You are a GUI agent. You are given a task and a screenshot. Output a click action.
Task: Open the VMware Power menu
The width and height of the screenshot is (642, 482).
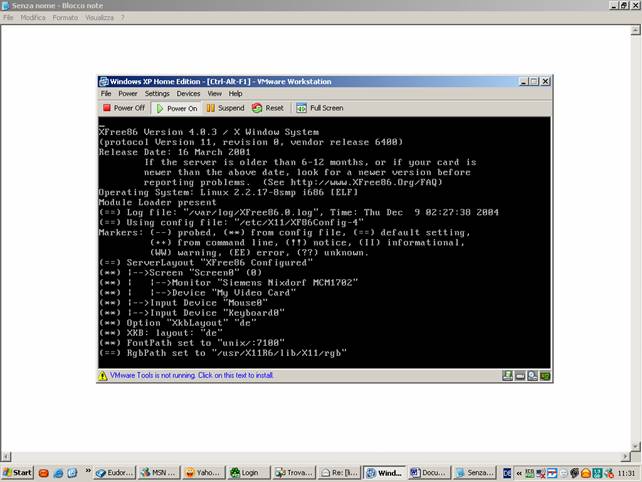pos(128,94)
